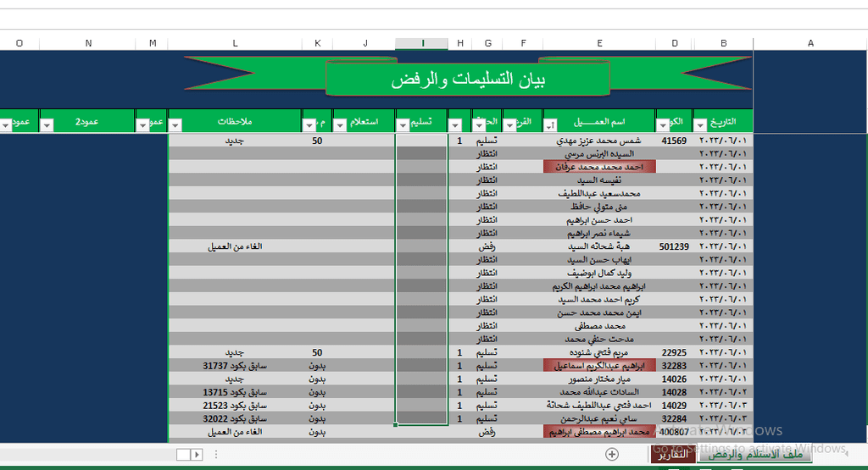The height and width of the screenshot is (470, 868).
Task: Open the filter dropdown of column H header
Action: click(455, 125)
